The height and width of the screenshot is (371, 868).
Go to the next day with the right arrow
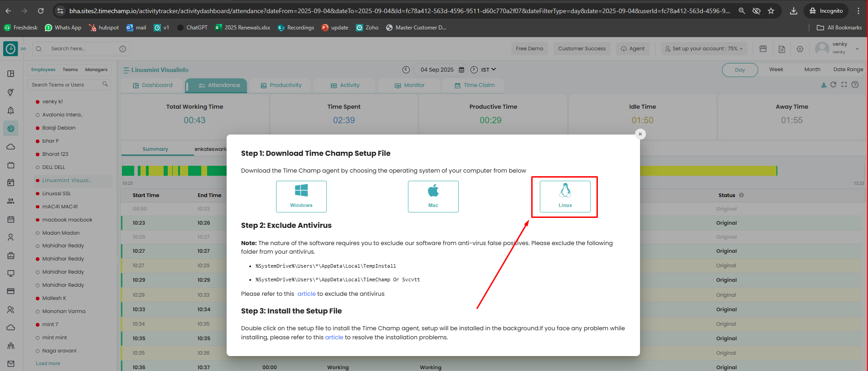pos(474,70)
